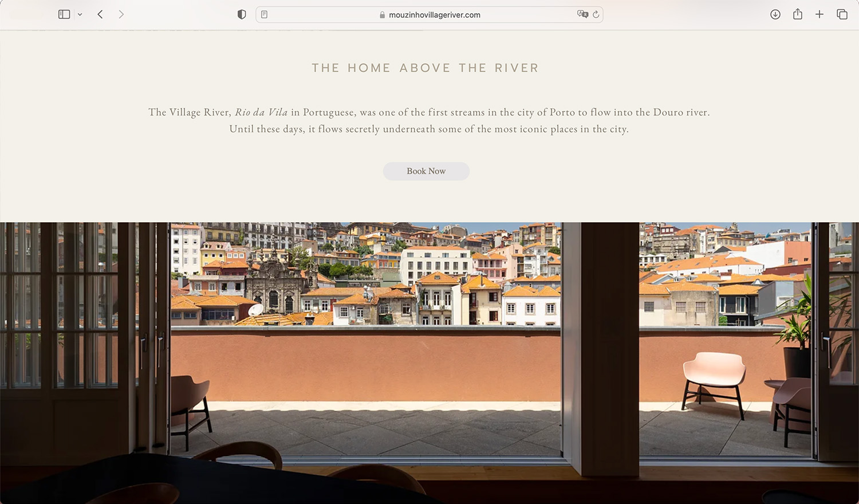Select the mouzinhovillageriver.com address field
The width and height of the screenshot is (859, 504).
(429, 14)
